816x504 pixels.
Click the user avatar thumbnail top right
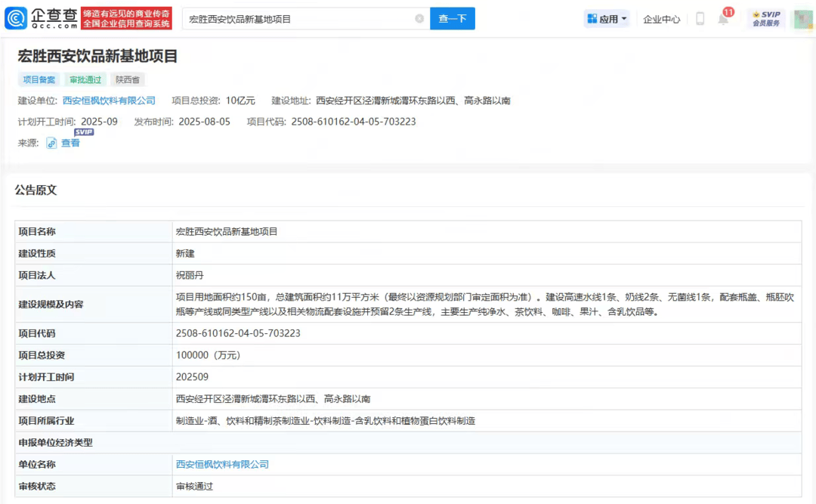click(802, 18)
